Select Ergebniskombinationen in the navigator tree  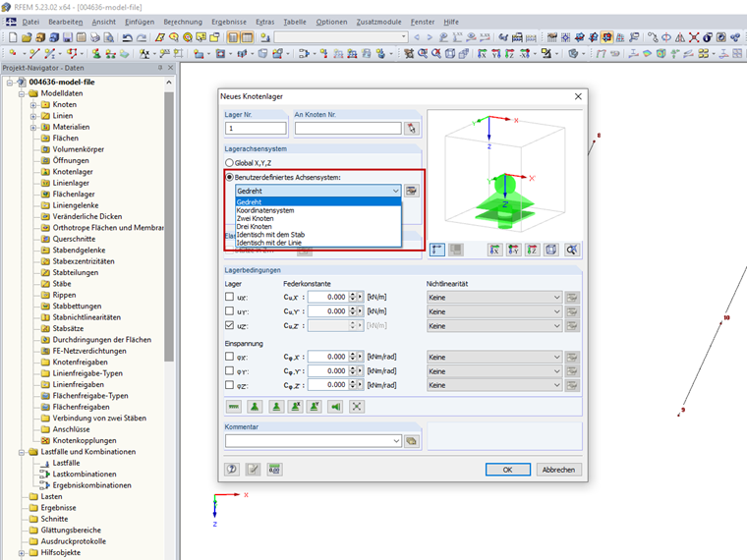tap(92, 485)
